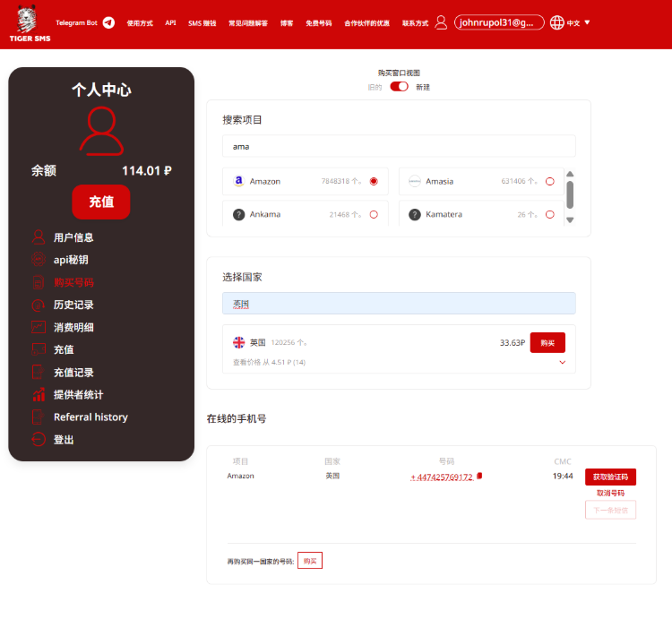Image resolution: width=672 pixels, height=619 pixels.
Task: Open the 博客 menu item
Action: tap(287, 23)
